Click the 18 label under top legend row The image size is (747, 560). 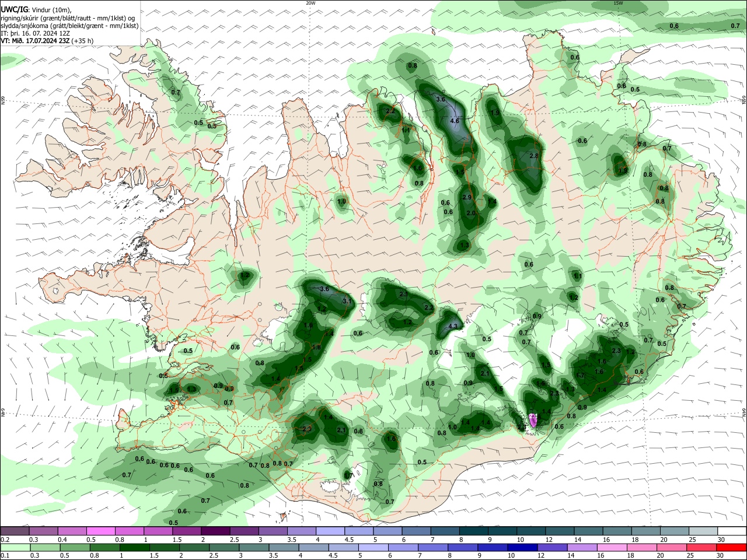(x=635, y=540)
